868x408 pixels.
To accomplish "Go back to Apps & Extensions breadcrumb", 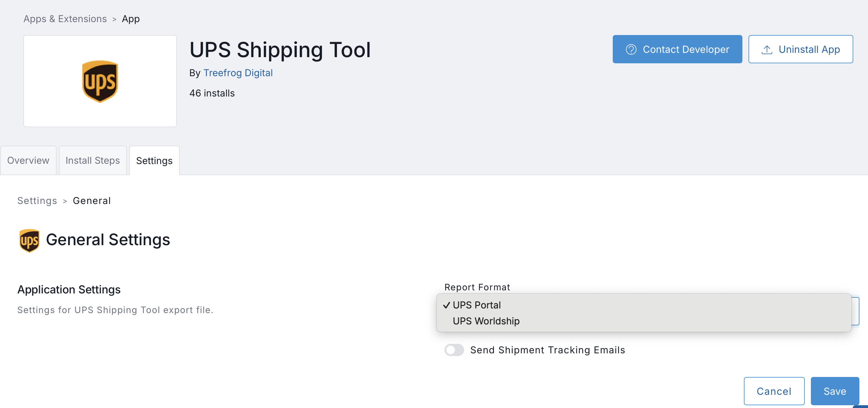I will point(65,19).
